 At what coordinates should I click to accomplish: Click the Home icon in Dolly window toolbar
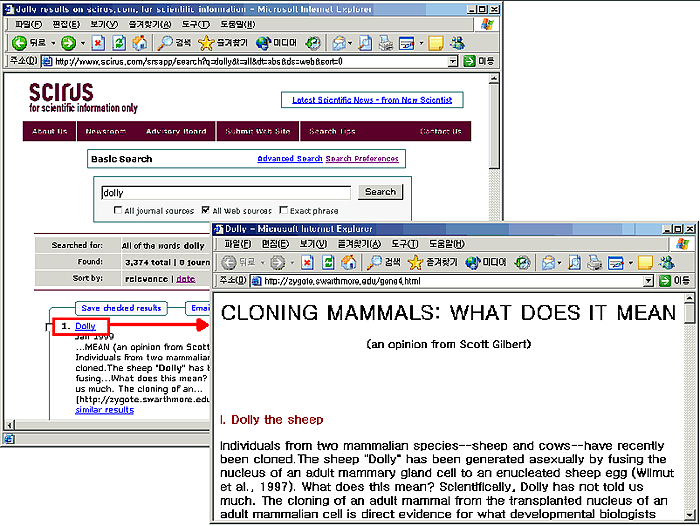point(348,262)
